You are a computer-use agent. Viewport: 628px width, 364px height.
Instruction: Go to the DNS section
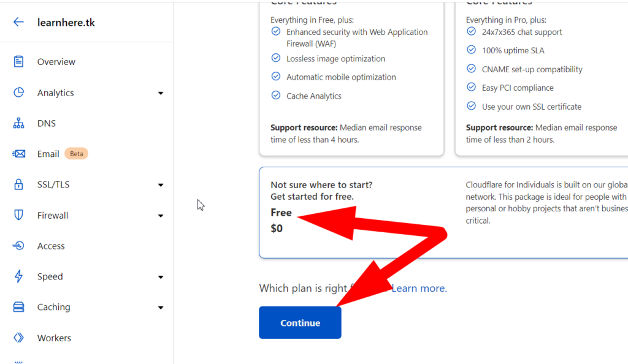47,123
